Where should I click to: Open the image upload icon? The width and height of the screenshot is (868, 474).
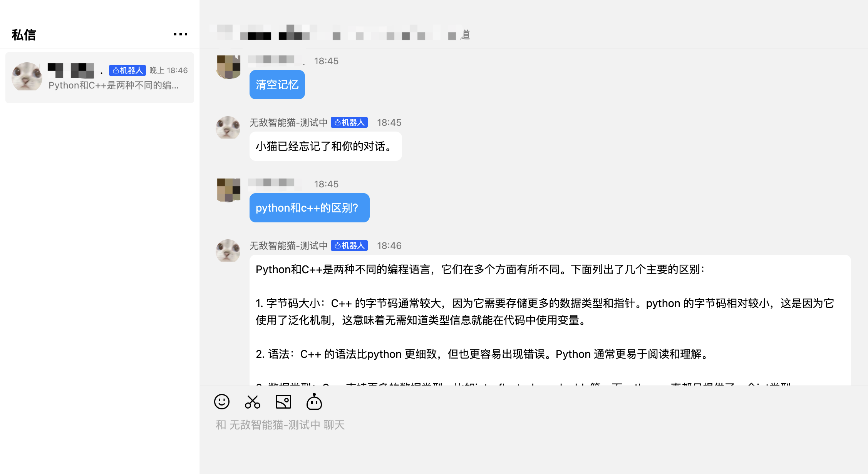click(x=283, y=402)
